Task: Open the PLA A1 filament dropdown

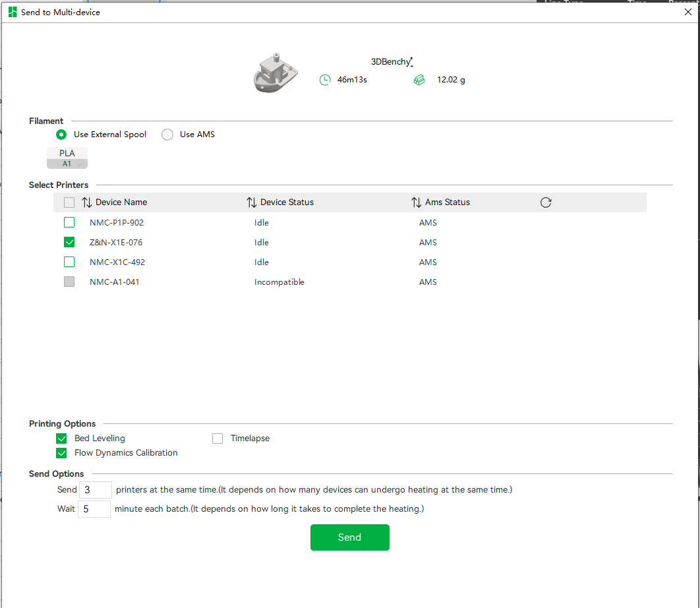Action: tap(67, 158)
